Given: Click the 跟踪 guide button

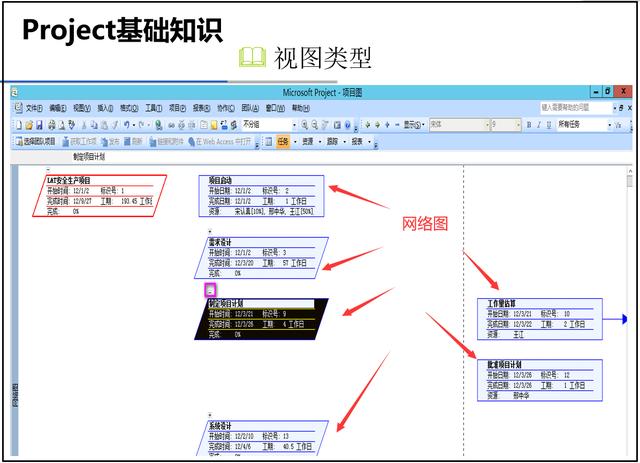Looking at the screenshot, I should (x=332, y=141).
